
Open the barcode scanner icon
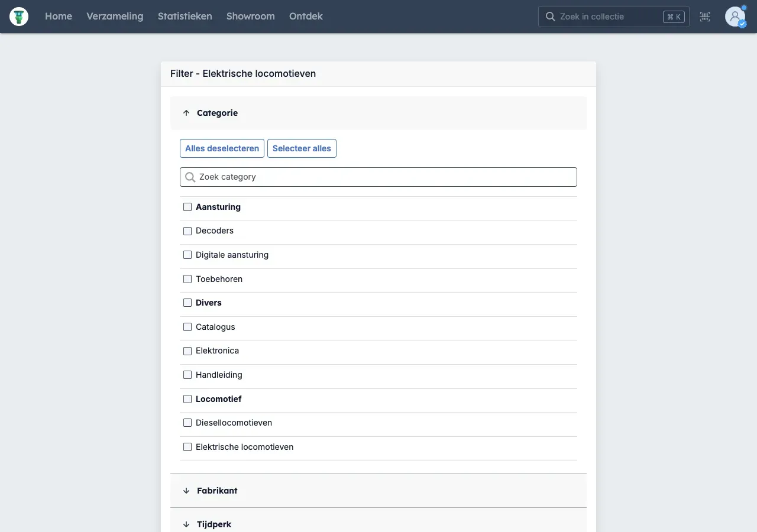(705, 17)
